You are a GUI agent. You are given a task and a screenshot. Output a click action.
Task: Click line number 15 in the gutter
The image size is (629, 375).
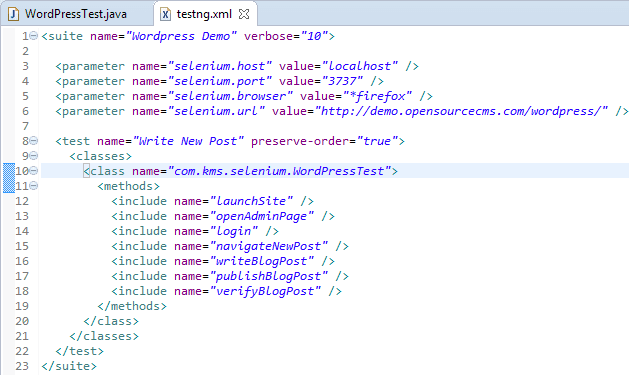pyautogui.click(x=22, y=246)
